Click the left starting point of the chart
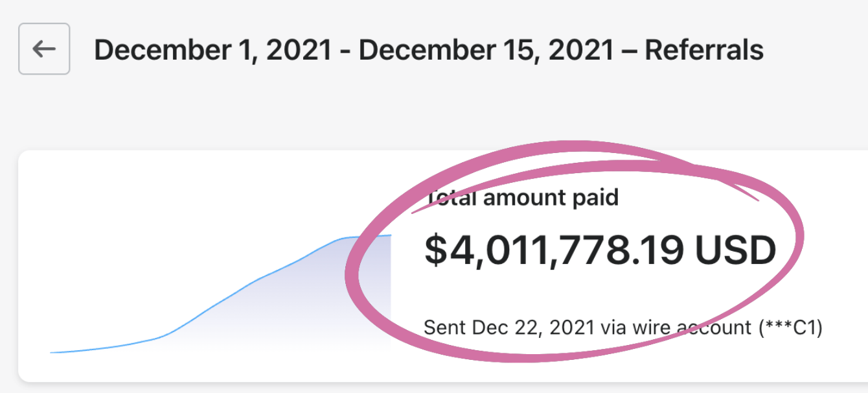Image resolution: width=868 pixels, height=393 pixels. (x=52, y=352)
